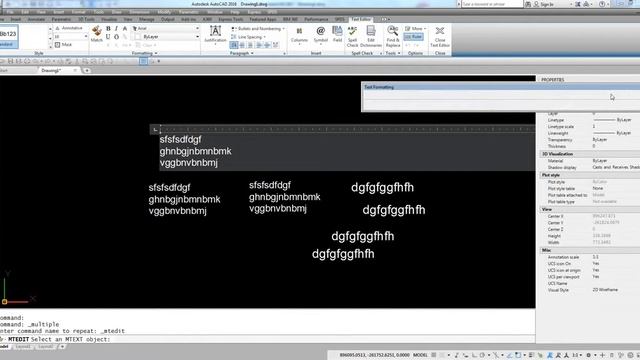This screenshot has height=360, width=640.
Task: Click the highlighted quick toolbar icon
Action: 143,61
